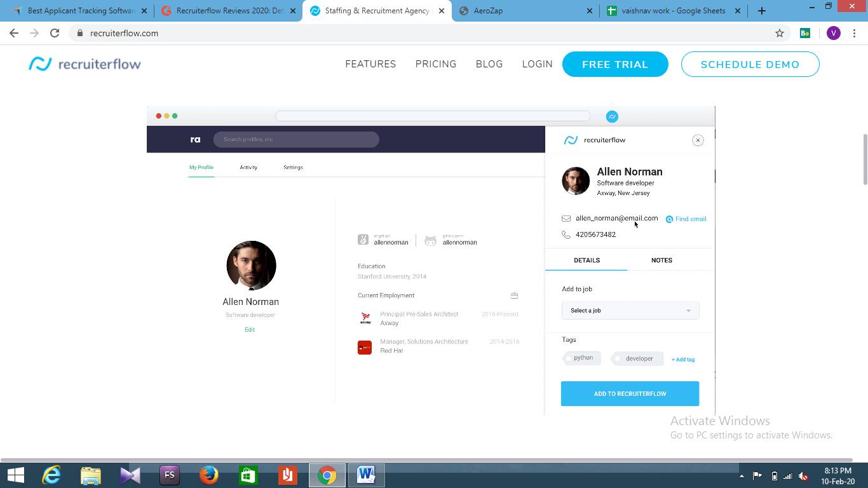Click the recruiterflow logo in the site header
This screenshot has width=868, height=488.
pos(85,64)
